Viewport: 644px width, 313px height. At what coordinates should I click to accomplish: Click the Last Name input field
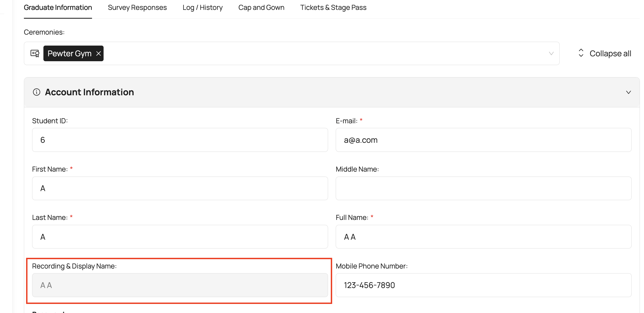[x=180, y=237]
